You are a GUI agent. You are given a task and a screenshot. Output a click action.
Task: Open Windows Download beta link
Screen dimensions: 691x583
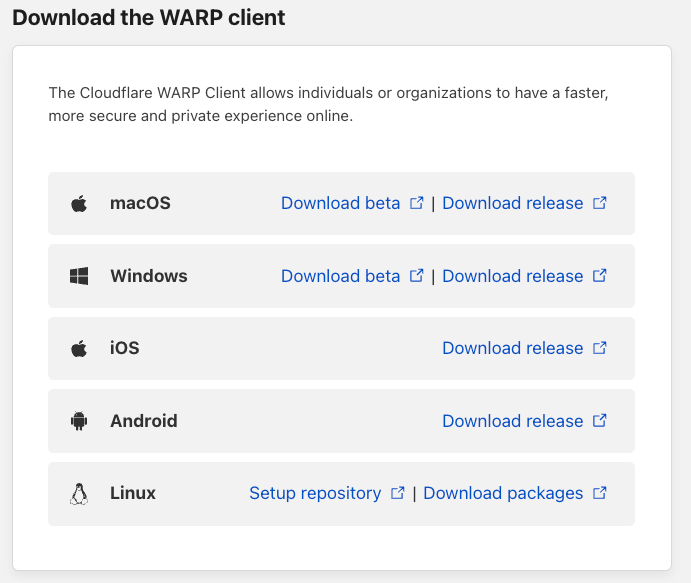tap(341, 276)
